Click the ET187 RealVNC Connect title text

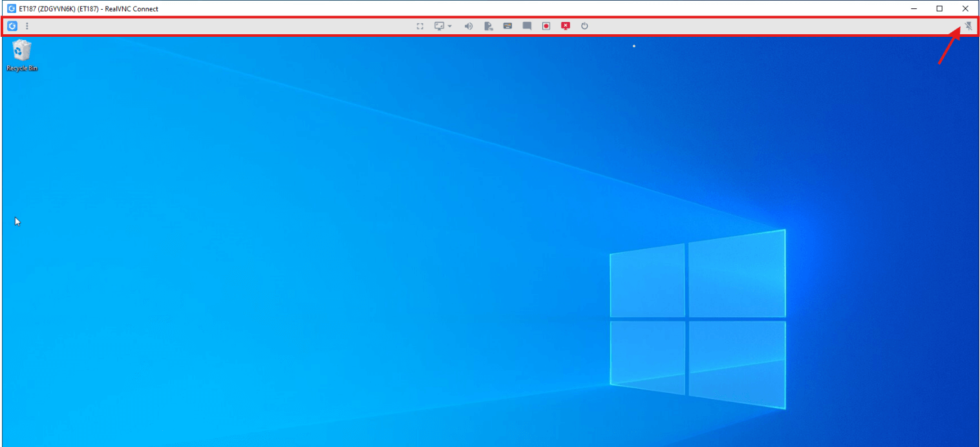pos(89,9)
